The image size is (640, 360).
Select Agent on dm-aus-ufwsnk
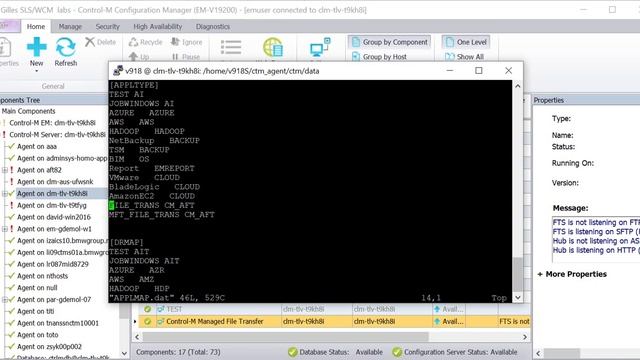pos(55,182)
